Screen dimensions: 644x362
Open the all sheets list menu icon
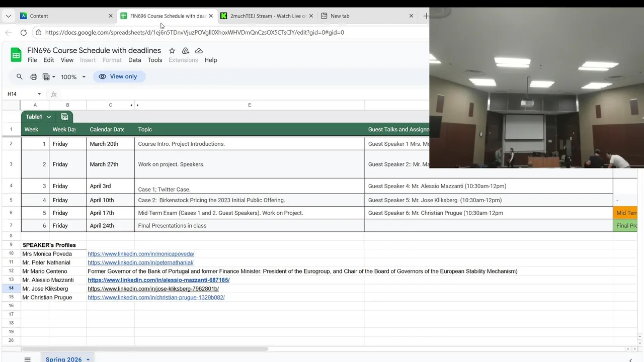pos(28,359)
